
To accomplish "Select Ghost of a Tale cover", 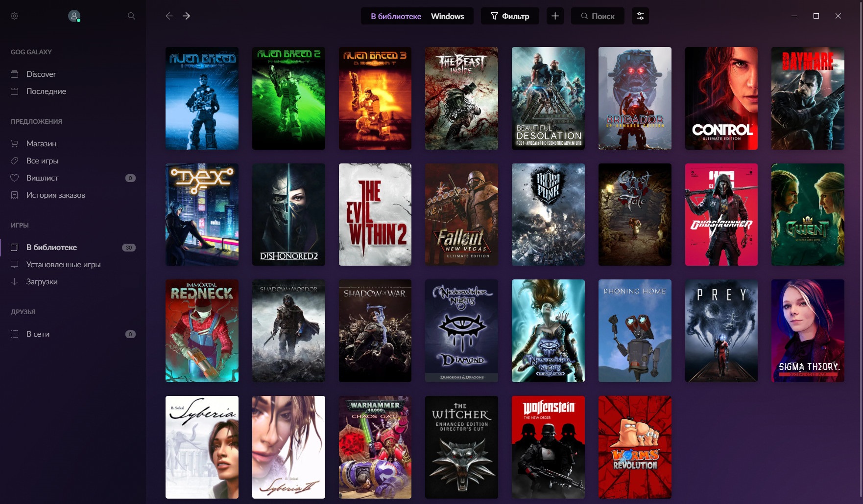I will (x=635, y=214).
